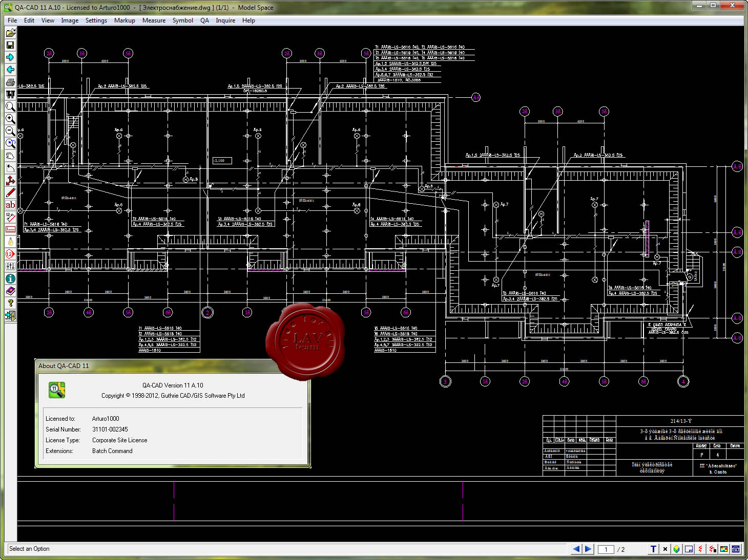Click the Zoom Previous magnifier icon

10,143
